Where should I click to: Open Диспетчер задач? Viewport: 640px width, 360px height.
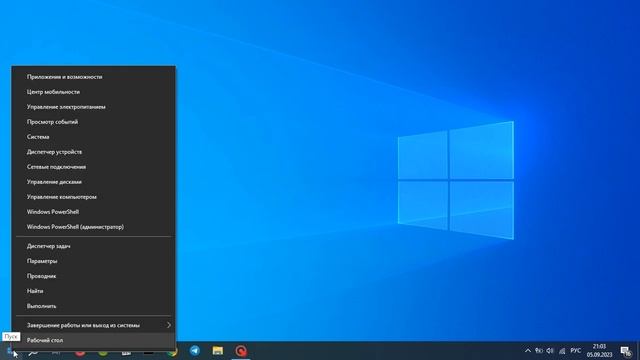pos(93,246)
